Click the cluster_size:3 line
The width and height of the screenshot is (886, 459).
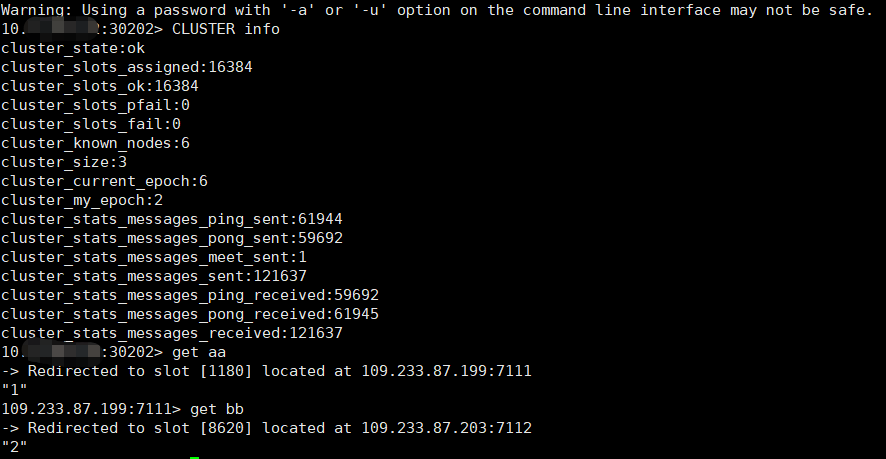click(64, 162)
